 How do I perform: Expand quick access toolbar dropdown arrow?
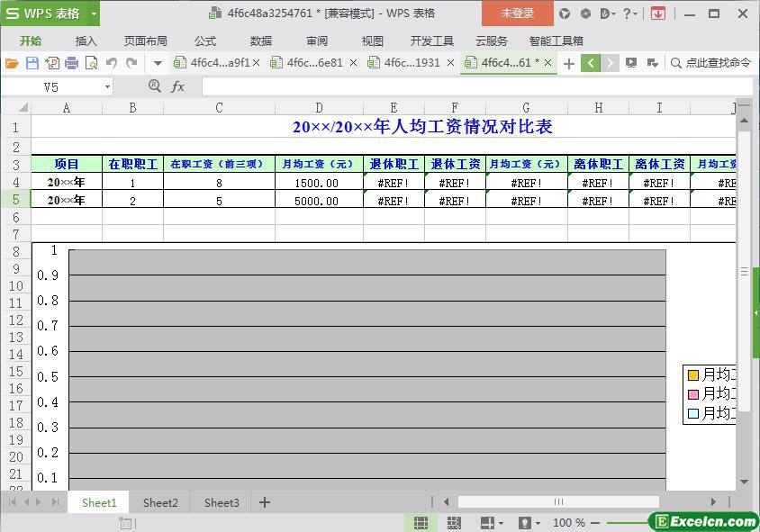pyautogui.click(x=158, y=63)
